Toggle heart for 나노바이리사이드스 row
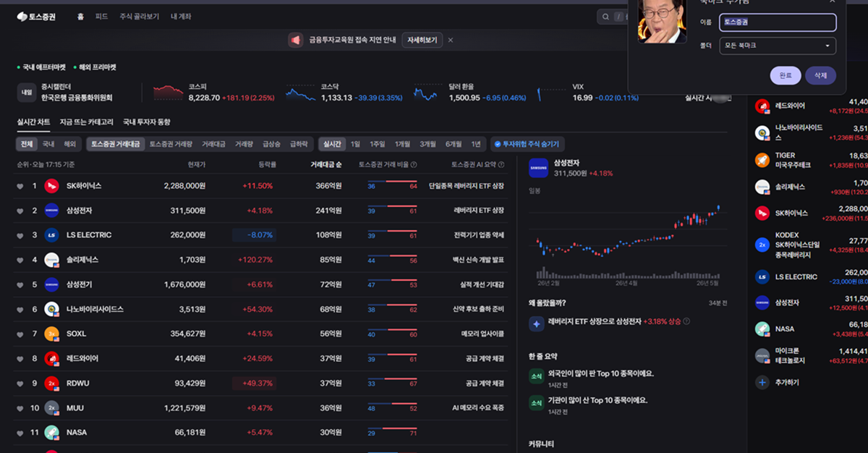This screenshot has height=453, width=868. click(x=20, y=309)
